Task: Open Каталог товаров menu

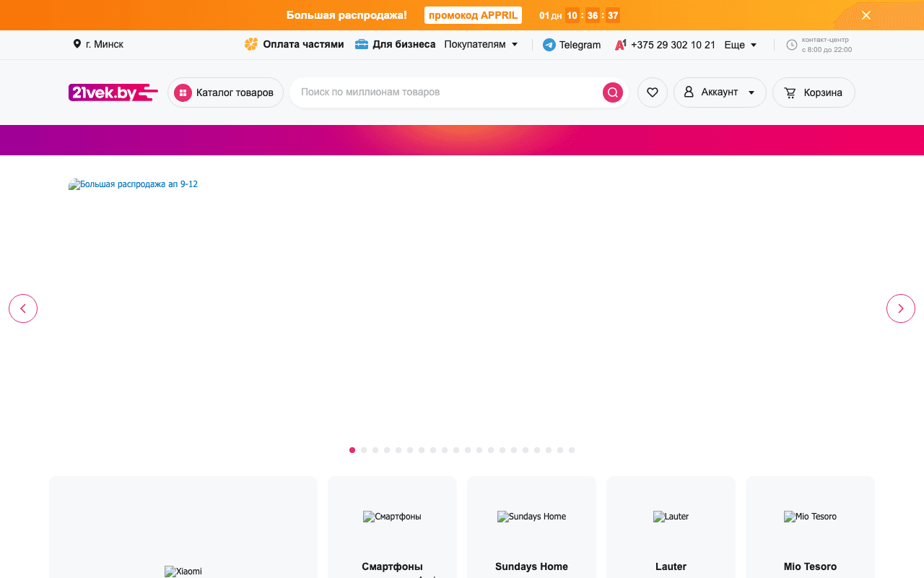Action: point(225,92)
